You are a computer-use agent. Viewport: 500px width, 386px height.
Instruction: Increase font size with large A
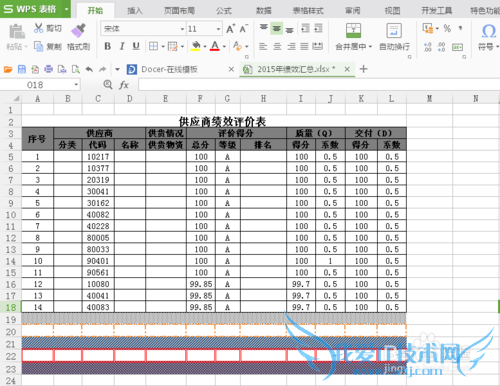pyautogui.click(x=230, y=29)
